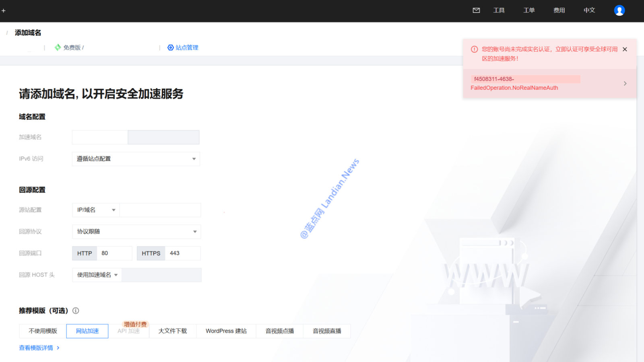
Task: Select the 不使用模版 template option
Action: coord(43,331)
